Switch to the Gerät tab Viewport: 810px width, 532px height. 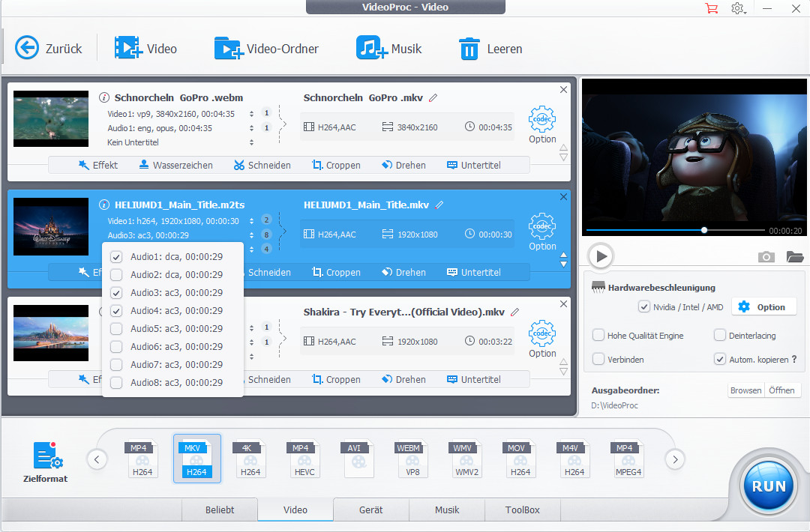coord(370,510)
